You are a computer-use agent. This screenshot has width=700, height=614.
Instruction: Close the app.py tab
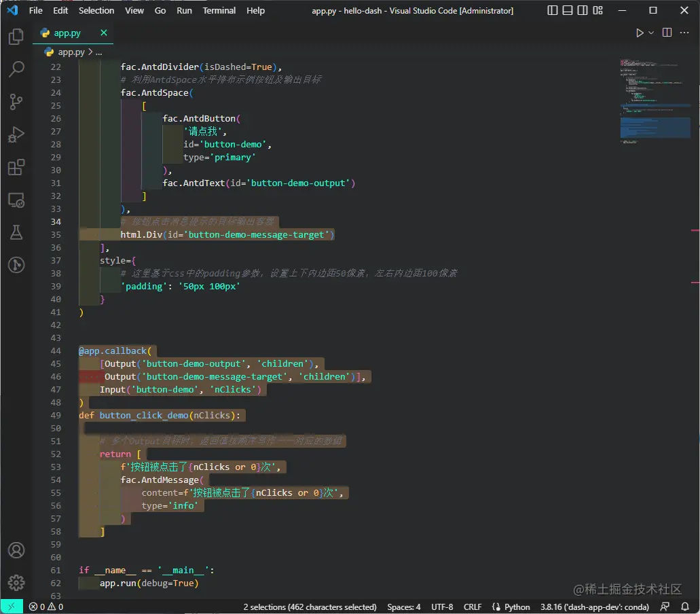click(104, 33)
